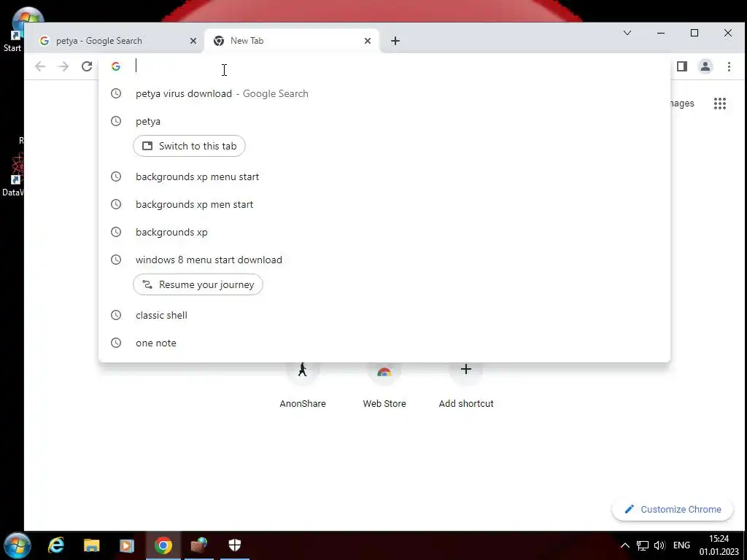Image resolution: width=747 pixels, height=560 pixels.
Task: Open the globe briefcase taskbar icon
Action: click(x=199, y=545)
